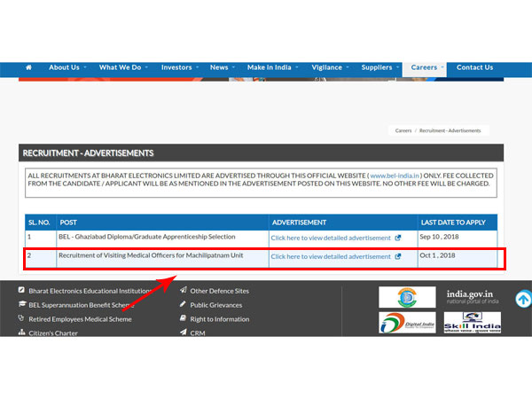Click Careers breadcrumb link

(403, 130)
